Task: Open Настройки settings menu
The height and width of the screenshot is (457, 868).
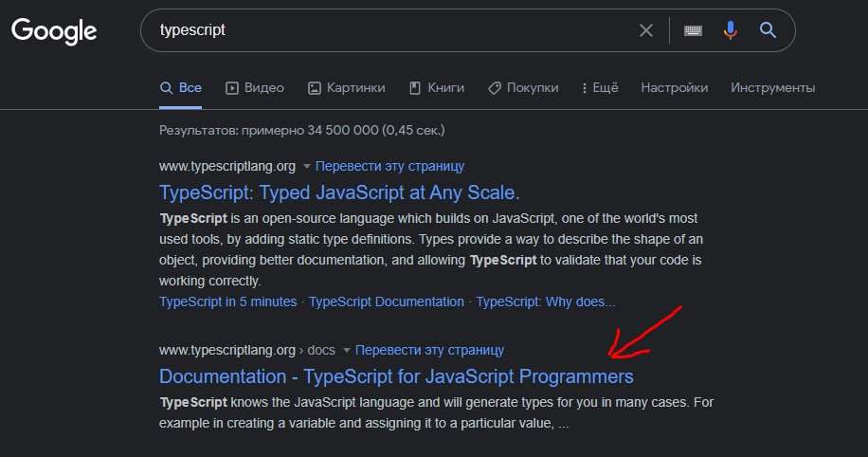Action: pos(675,87)
